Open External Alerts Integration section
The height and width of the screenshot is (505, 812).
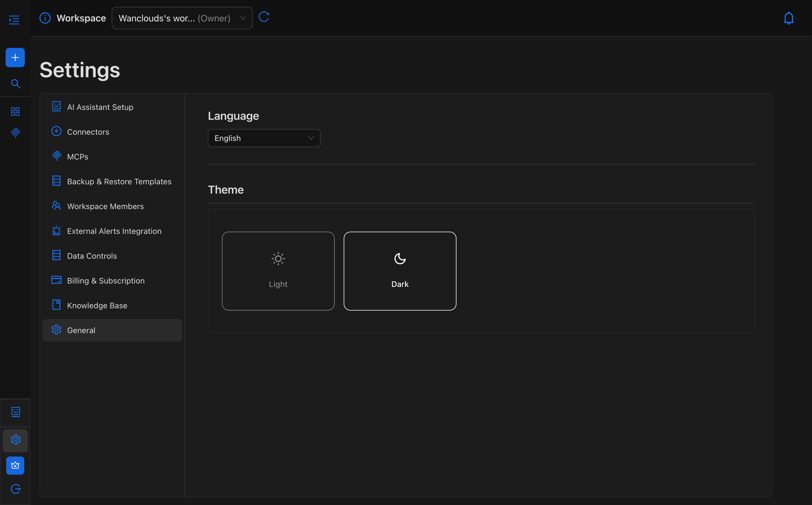(x=114, y=231)
